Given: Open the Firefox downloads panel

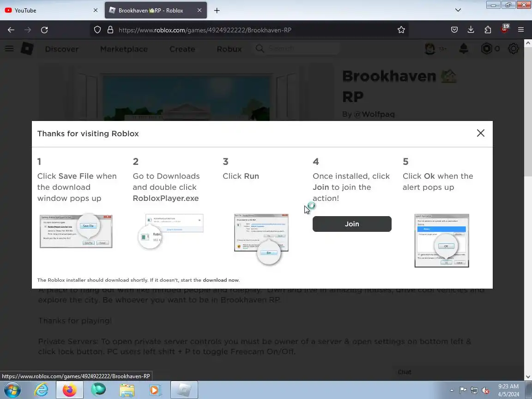Looking at the screenshot, I should click(471, 30).
